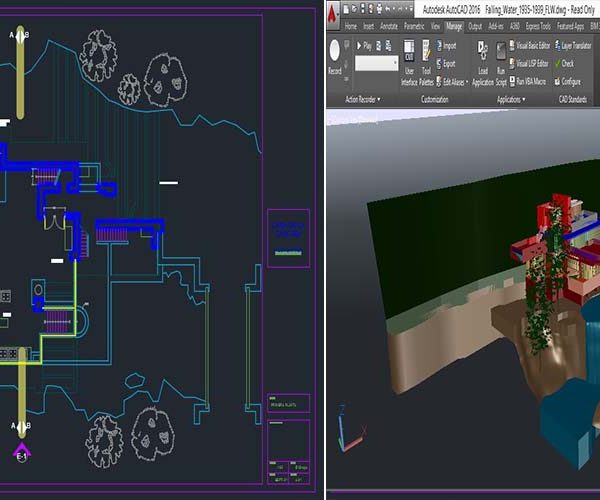Expand the Action Recorder panel
Image resolution: width=600 pixels, height=500 pixels.
[x=365, y=100]
